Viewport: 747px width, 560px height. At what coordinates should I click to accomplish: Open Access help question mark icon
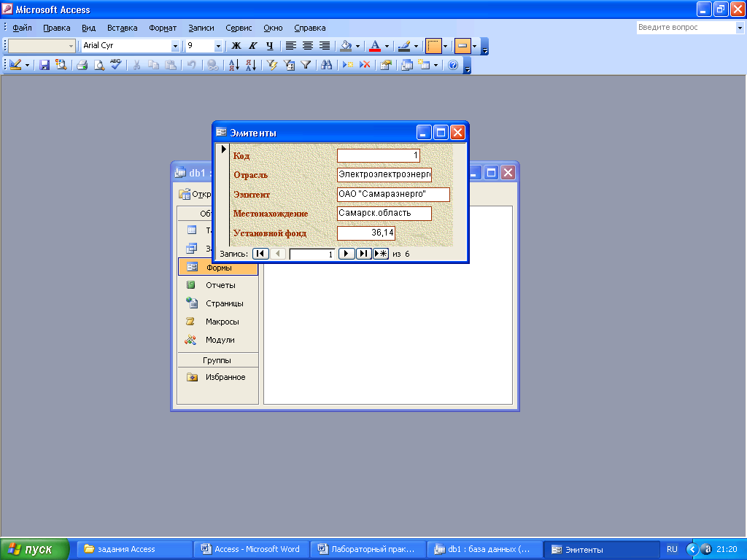453,65
